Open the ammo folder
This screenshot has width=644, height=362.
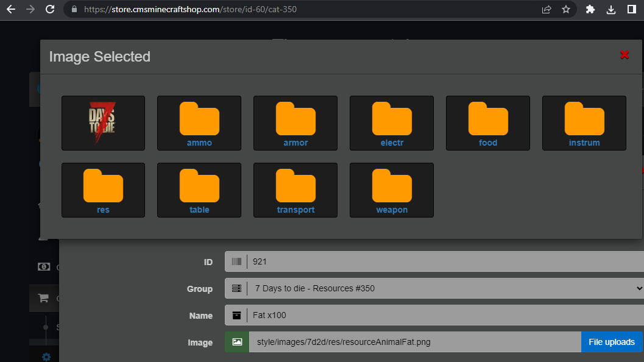click(199, 122)
